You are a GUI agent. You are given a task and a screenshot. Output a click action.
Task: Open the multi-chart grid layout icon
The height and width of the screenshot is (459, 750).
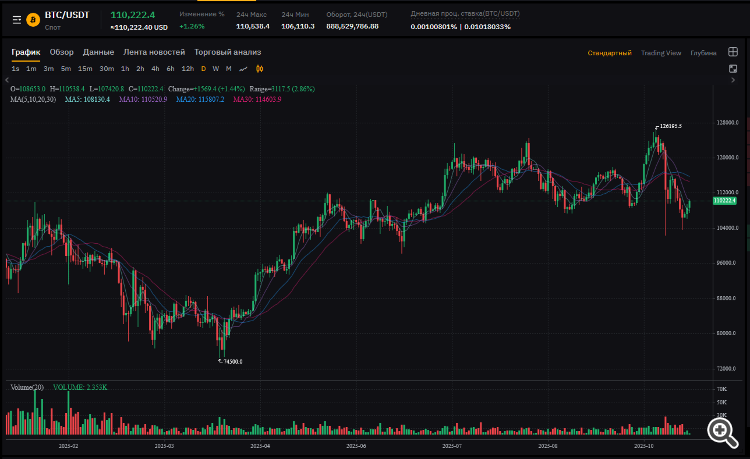coord(733,52)
